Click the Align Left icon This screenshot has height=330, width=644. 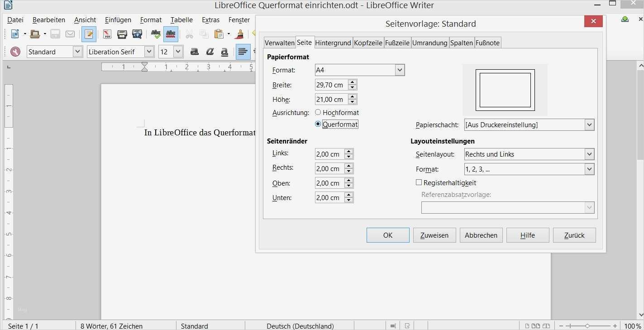click(x=243, y=52)
